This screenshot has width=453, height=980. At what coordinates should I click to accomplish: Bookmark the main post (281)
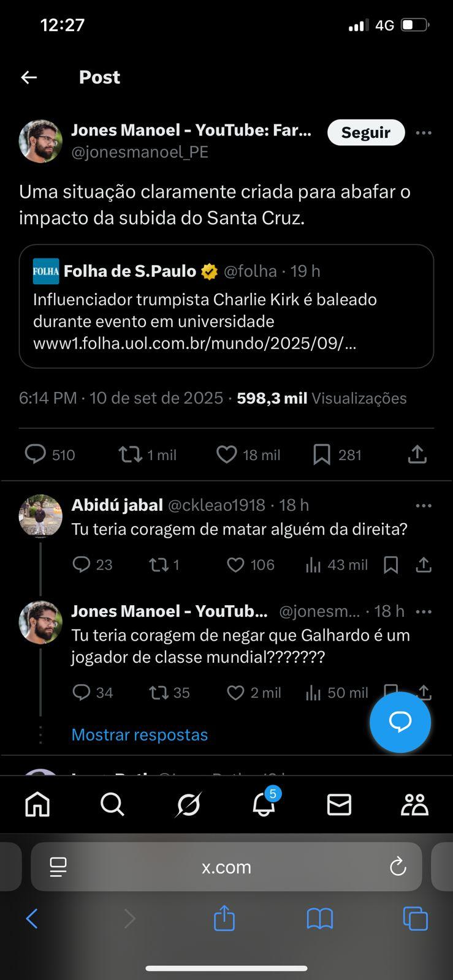pyautogui.click(x=322, y=454)
